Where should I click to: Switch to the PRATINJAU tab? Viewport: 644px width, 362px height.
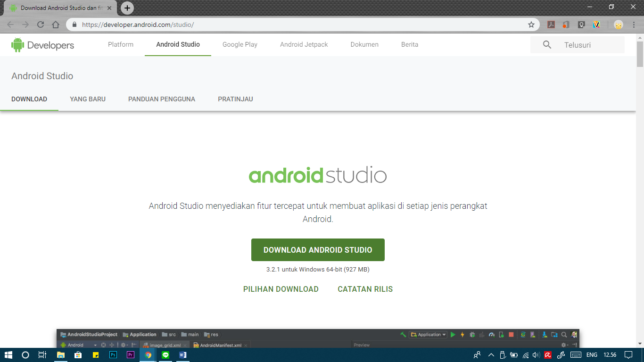236,99
